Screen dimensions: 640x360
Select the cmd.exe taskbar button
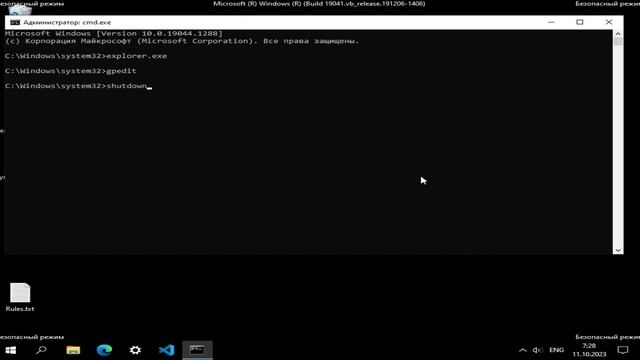[x=197, y=350]
